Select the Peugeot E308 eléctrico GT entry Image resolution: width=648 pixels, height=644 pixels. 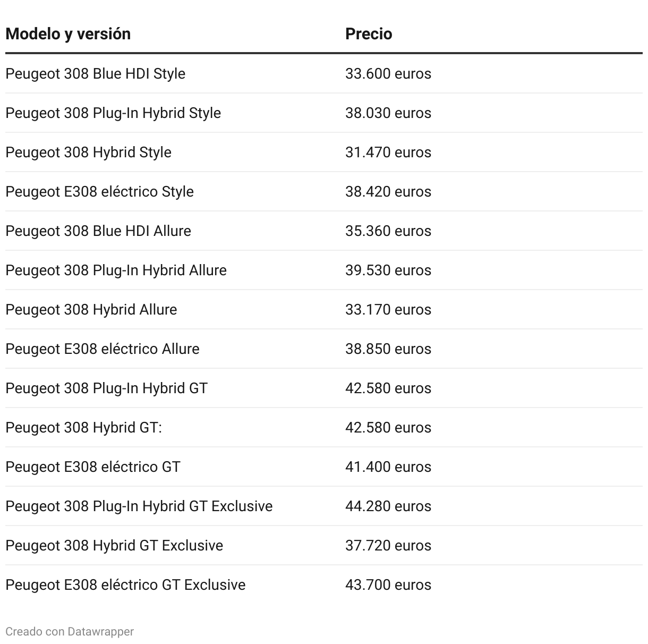click(x=93, y=467)
